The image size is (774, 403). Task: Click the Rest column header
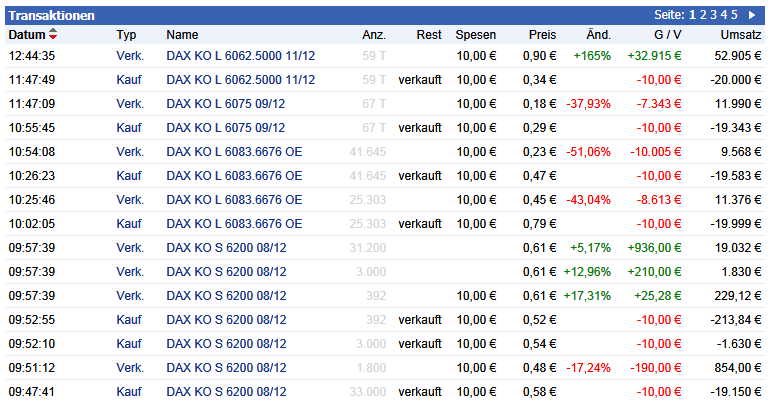tap(429, 35)
